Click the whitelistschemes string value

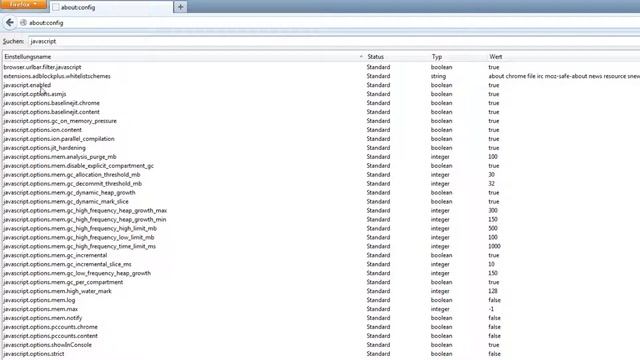[x=564, y=76]
